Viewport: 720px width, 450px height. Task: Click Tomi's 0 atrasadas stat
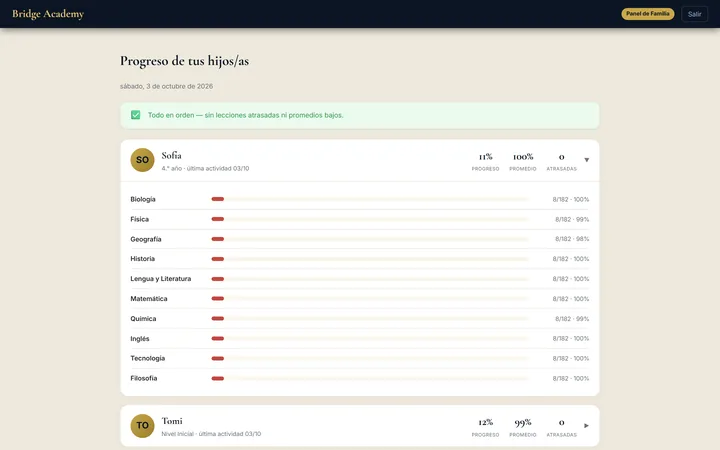[561, 427]
